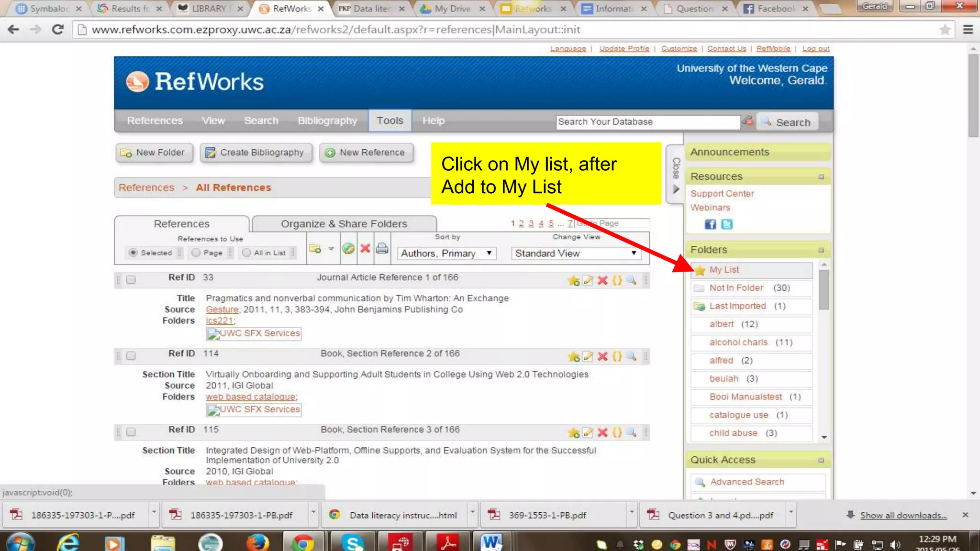Click the Search Your Database field
Viewport: 980px width, 551px height.
click(x=647, y=122)
